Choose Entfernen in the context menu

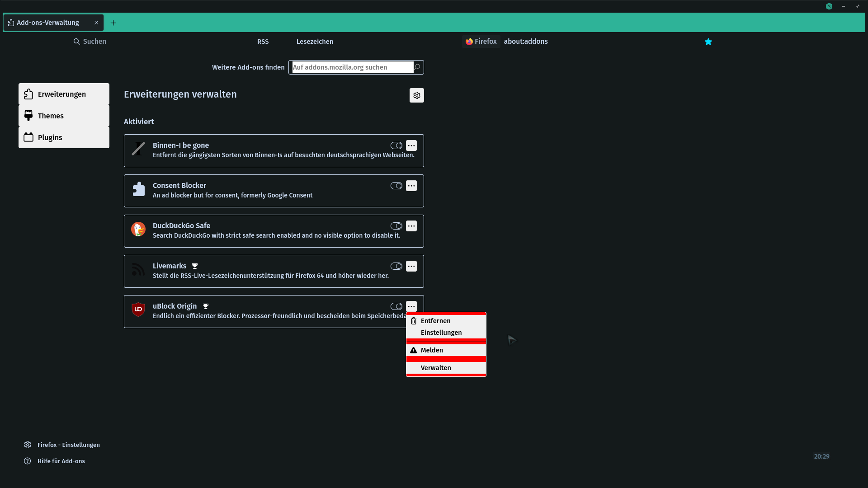pos(435,321)
